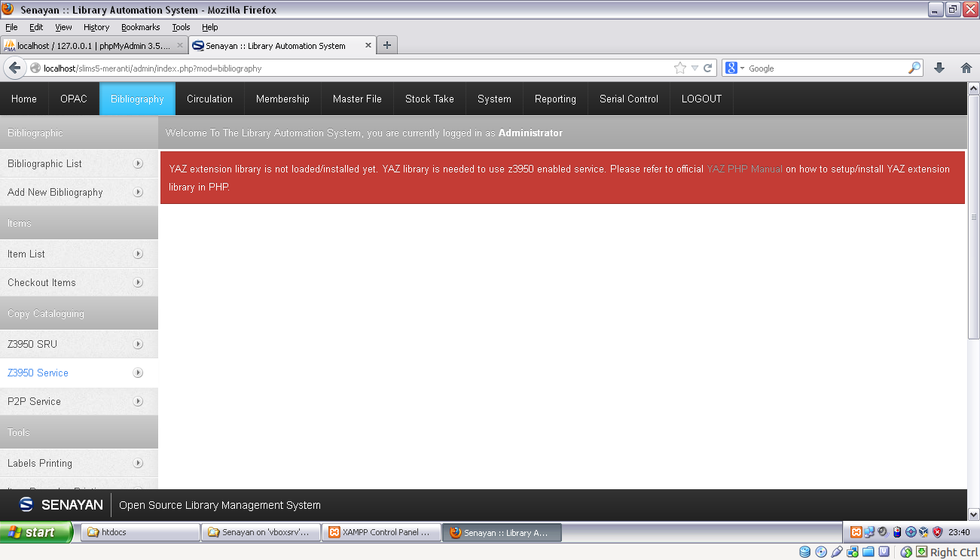Image resolution: width=980 pixels, height=560 pixels.
Task: Open Bibliographic List in sidebar
Action: tap(79, 163)
